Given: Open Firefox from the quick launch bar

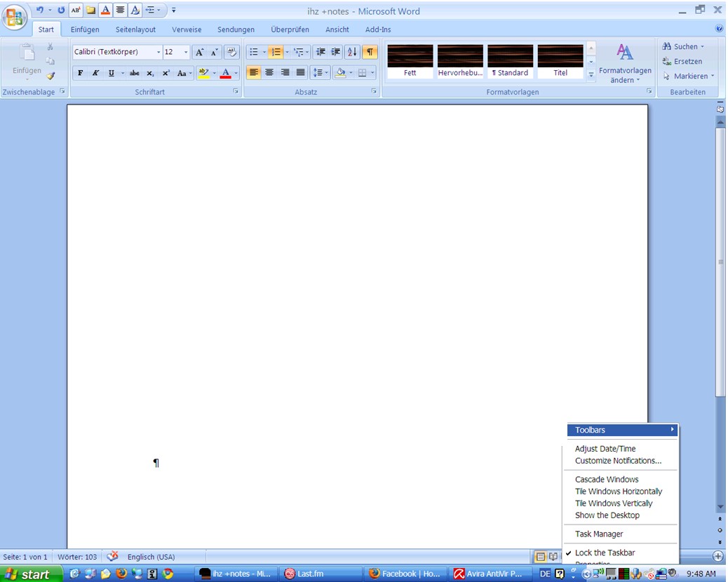Looking at the screenshot, I should tap(121, 574).
